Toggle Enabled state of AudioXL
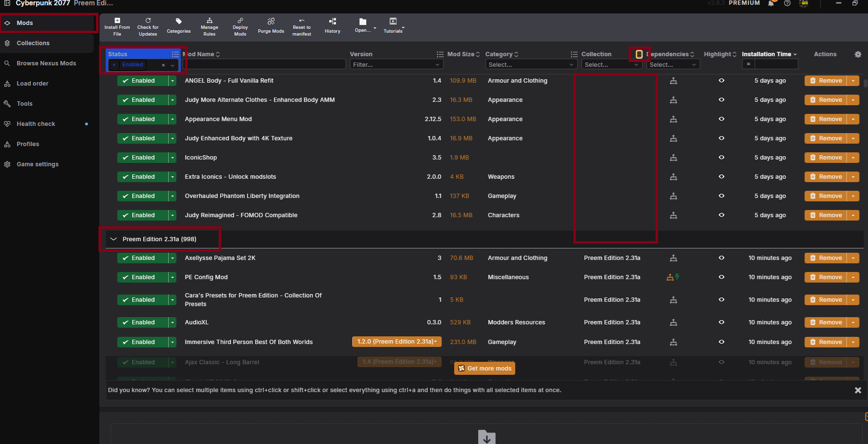Image resolution: width=868 pixels, height=444 pixels. point(143,322)
